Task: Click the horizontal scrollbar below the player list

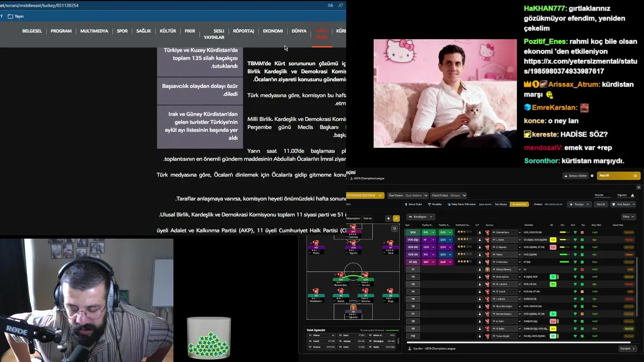Action: 519,342
